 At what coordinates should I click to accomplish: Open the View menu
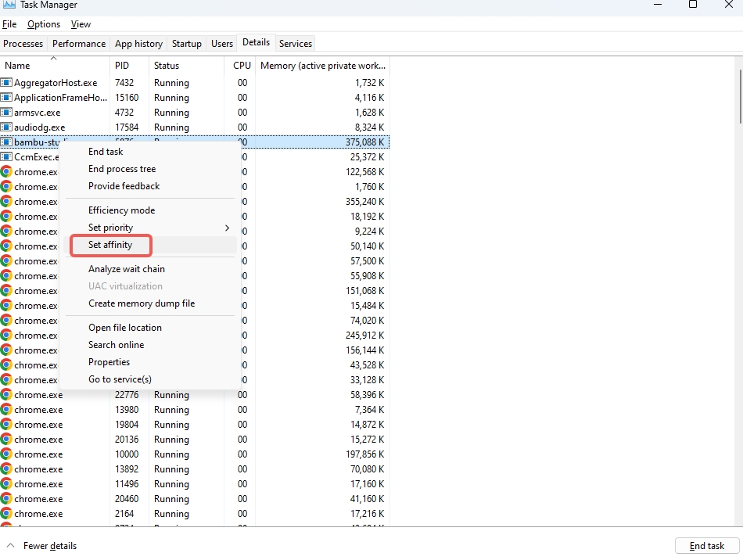click(81, 24)
